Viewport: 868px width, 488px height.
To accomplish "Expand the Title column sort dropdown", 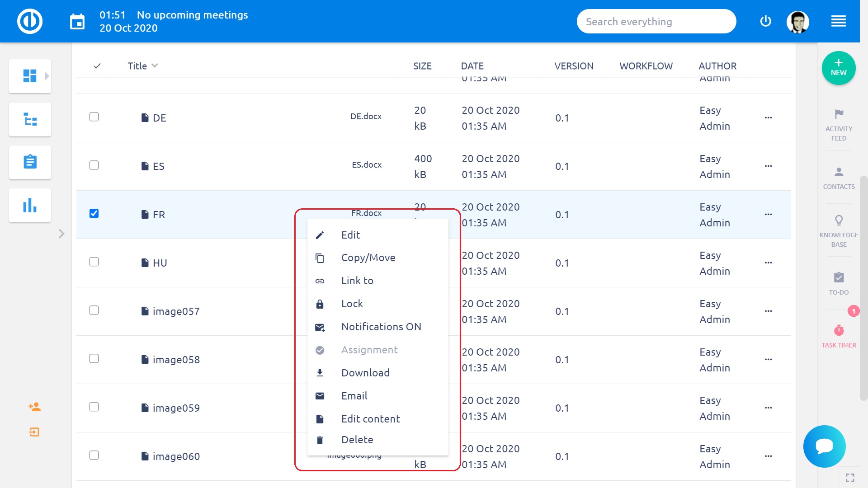I will (x=155, y=66).
